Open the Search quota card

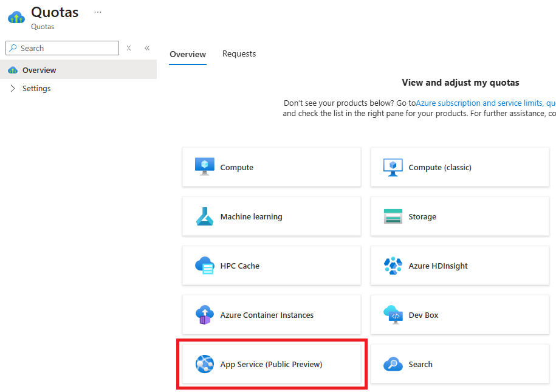[x=460, y=364]
